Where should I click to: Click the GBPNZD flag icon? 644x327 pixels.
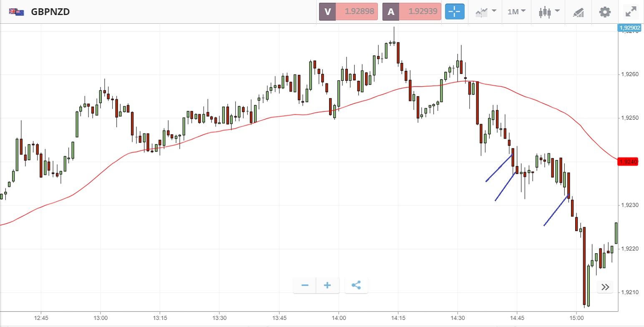pyautogui.click(x=17, y=12)
